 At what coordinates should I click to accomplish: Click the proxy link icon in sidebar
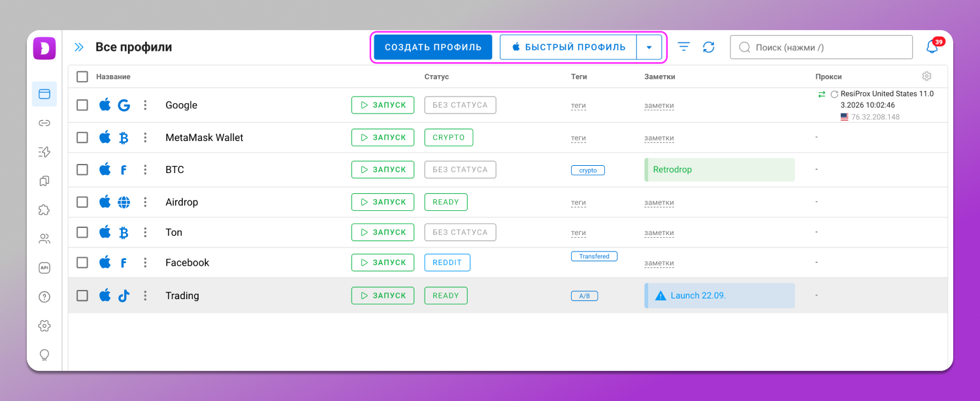pos(44,123)
